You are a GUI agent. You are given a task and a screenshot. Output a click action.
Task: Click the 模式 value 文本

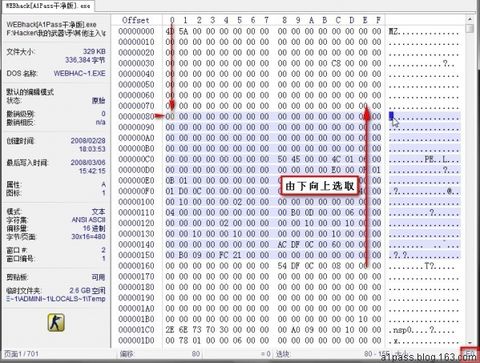[99, 212]
